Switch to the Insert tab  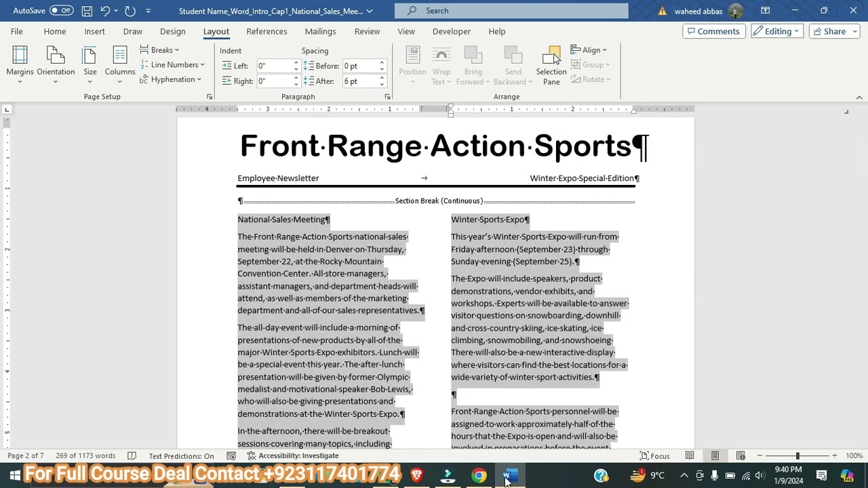(x=94, y=31)
